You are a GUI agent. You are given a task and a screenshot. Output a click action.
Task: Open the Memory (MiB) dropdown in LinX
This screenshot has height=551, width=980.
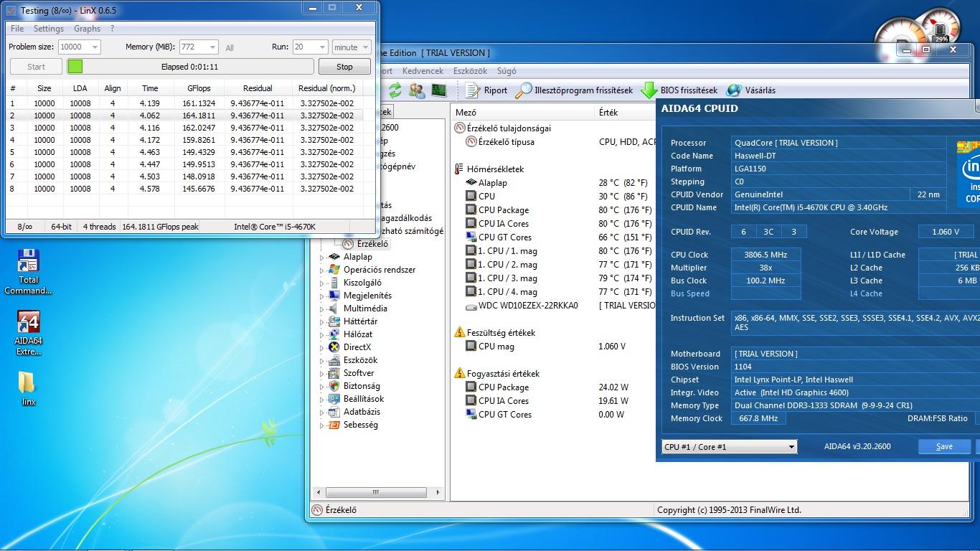(212, 47)
